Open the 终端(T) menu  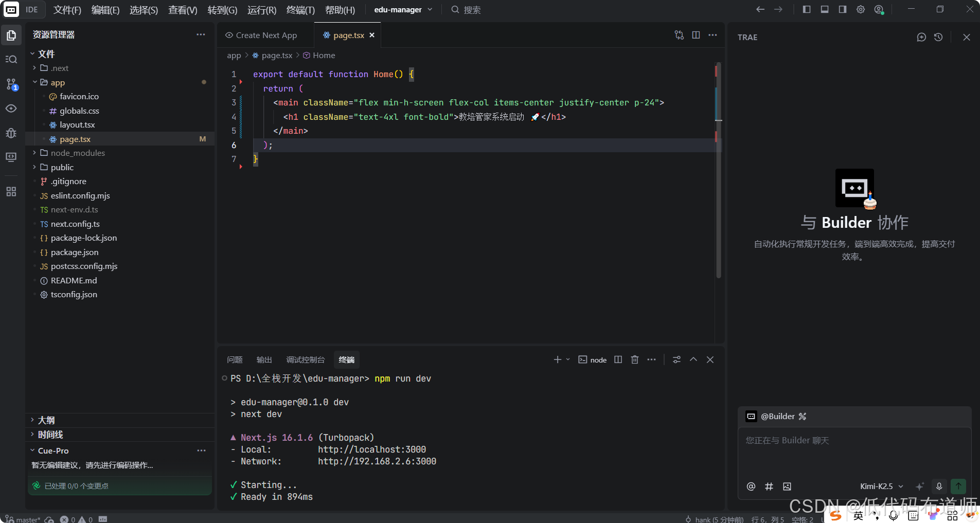pos(300,10)
